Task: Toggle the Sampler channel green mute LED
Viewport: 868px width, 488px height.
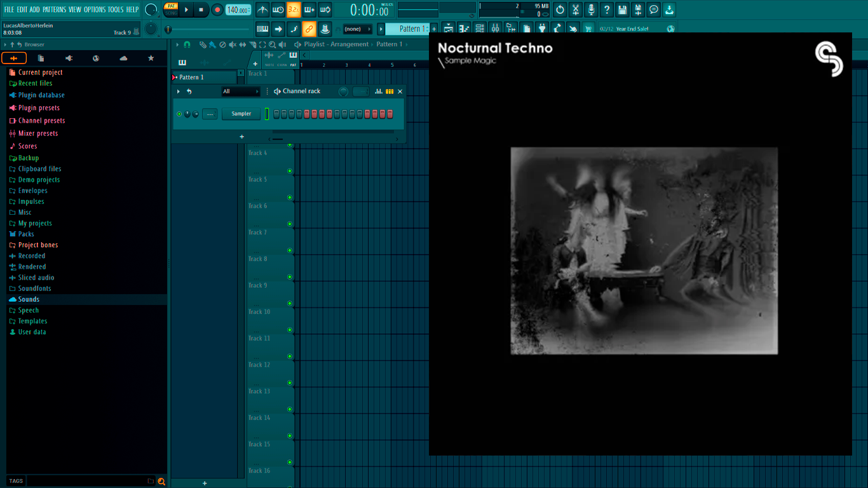Action: point(179,114)
